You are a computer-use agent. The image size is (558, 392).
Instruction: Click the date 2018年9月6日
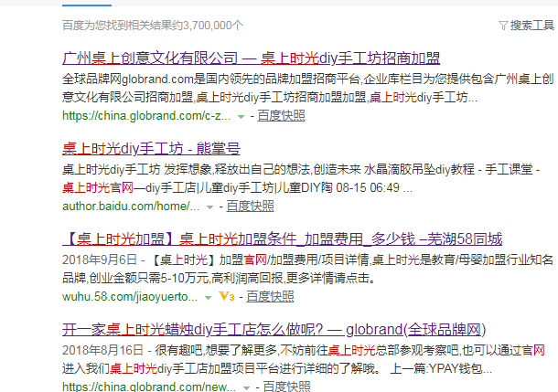[x=100, y=260]
